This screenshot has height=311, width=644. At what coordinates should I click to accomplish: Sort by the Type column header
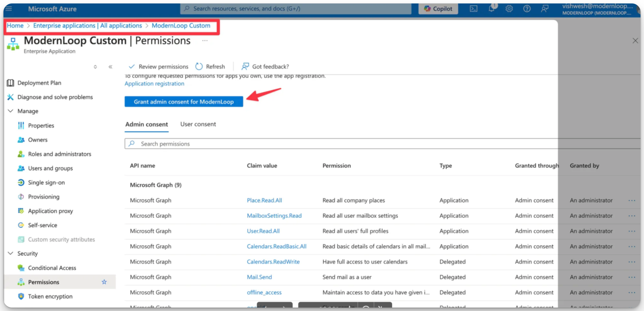[446, 166]
